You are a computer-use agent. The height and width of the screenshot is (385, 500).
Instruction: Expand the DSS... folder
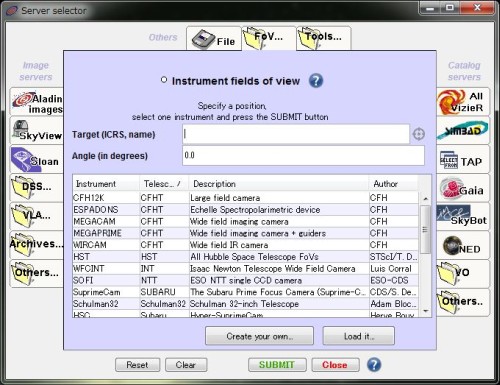click(37, 188)
